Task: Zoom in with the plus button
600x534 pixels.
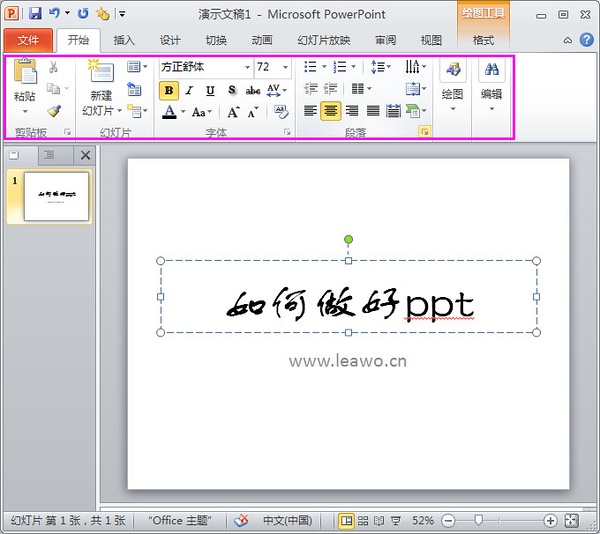Action: (x=550, y=521)
